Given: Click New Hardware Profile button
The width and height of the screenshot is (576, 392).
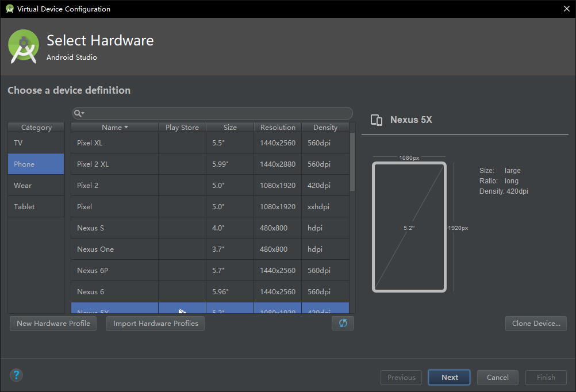Looking at the screenshot, I should (53, 324).
